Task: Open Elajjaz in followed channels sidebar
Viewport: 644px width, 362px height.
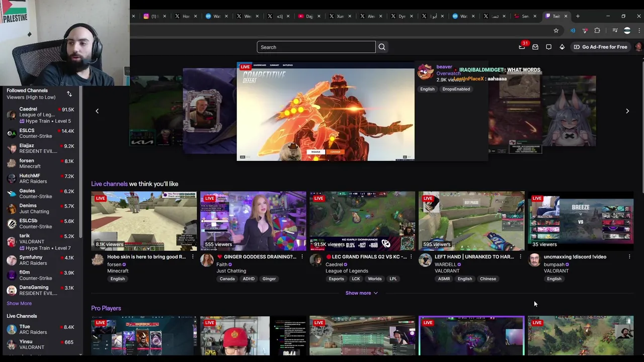Action: pos(41,148)
